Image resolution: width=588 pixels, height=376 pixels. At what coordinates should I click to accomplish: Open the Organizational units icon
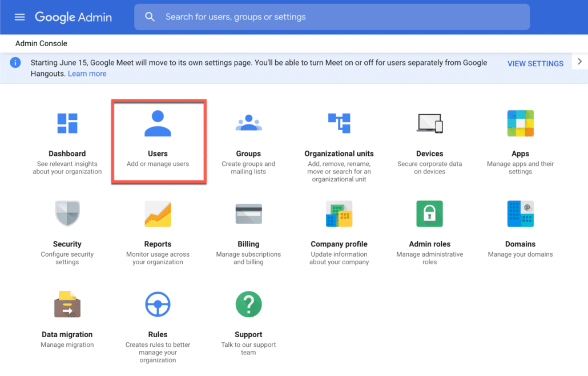click(339, 123)
